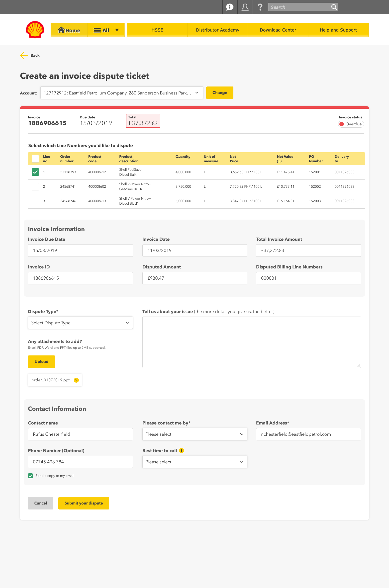389x588 pixels.
Task: Click invoice number 1886906615 heading
Action: 47,123
